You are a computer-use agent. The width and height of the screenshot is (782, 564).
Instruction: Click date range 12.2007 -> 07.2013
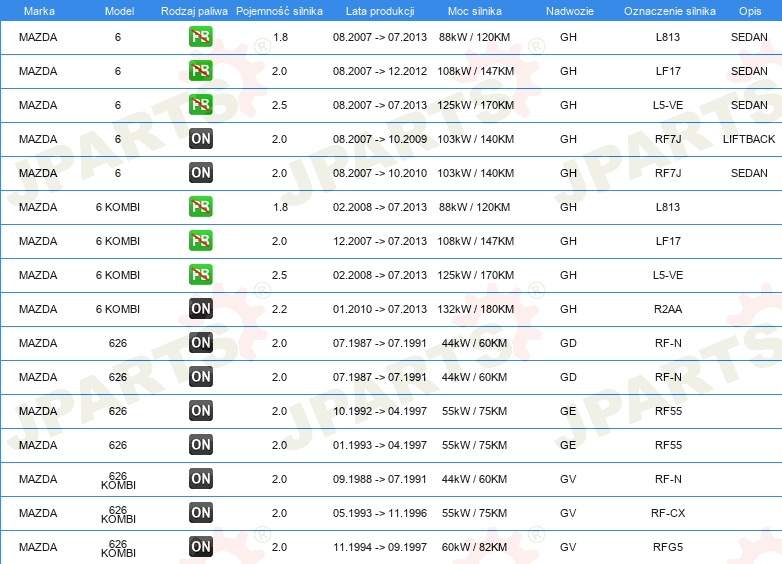click(x=380, y=241)
